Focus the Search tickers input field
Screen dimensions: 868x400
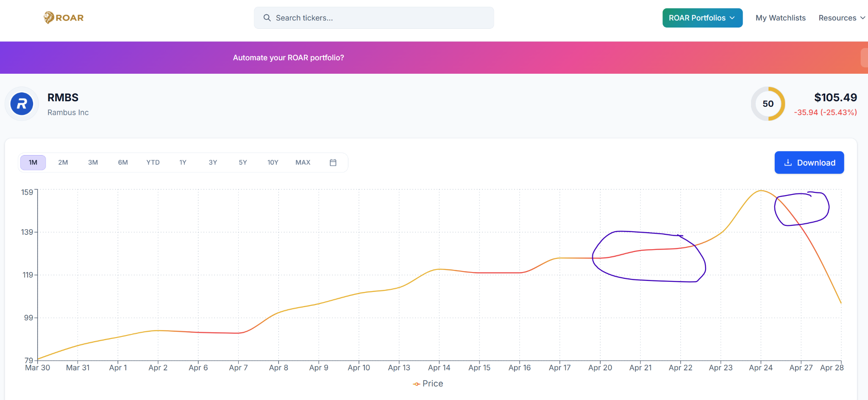point(381,18)
